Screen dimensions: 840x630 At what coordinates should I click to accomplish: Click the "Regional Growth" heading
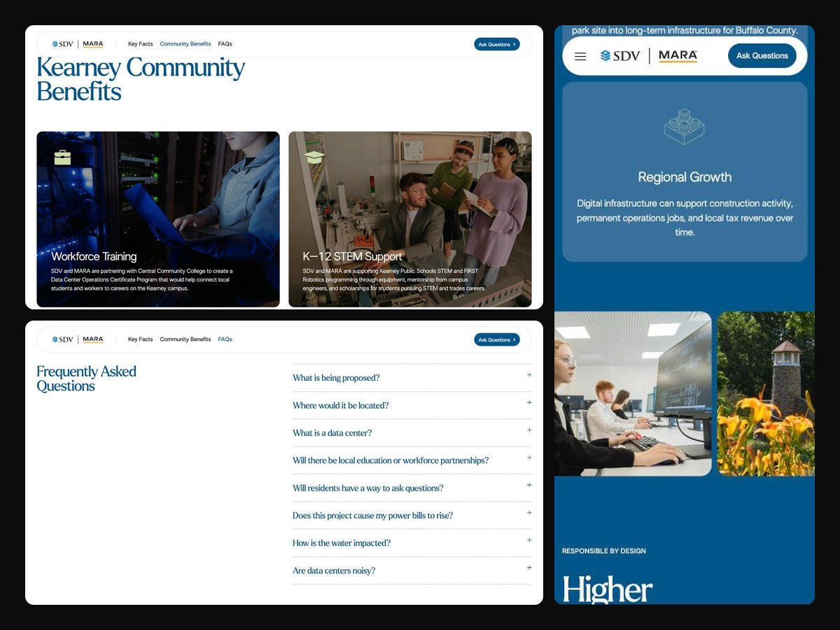point(685,177)
